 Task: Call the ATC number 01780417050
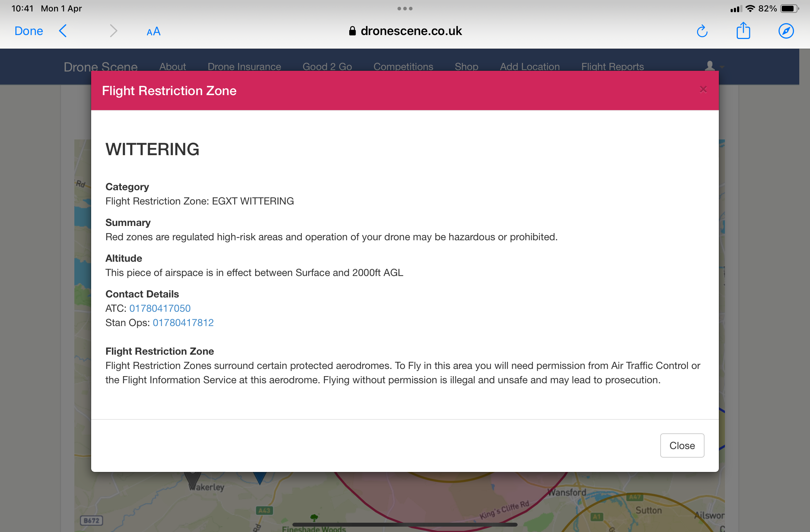pyautogui.click(x=160, y=308)
